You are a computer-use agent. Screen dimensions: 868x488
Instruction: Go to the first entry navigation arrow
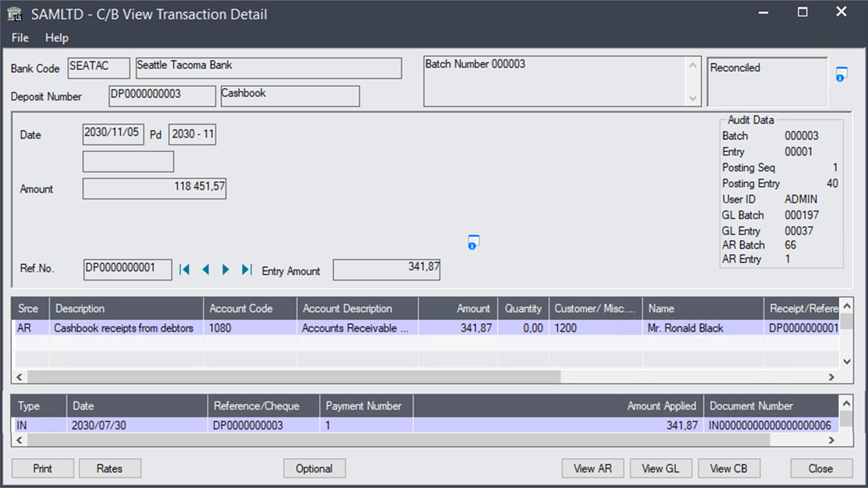(x=184, y=270)
